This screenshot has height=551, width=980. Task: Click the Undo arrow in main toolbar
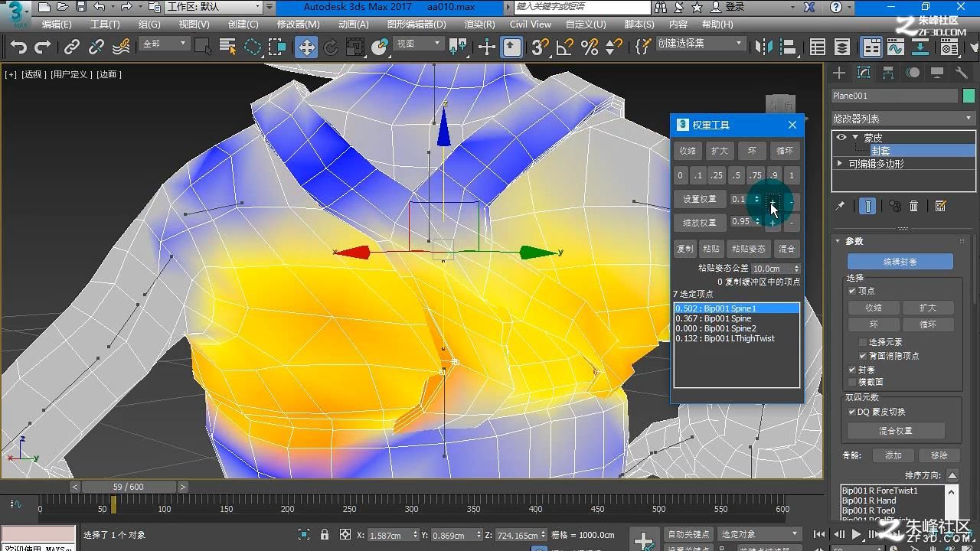click(x=18, y=47)
